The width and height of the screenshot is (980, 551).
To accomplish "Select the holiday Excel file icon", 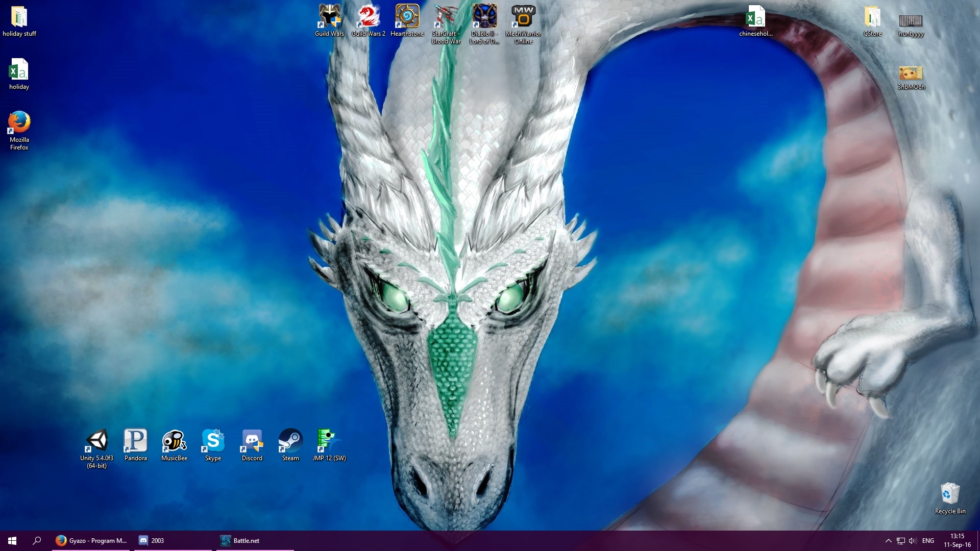I will pyautogui.click(x=19, y=70).
